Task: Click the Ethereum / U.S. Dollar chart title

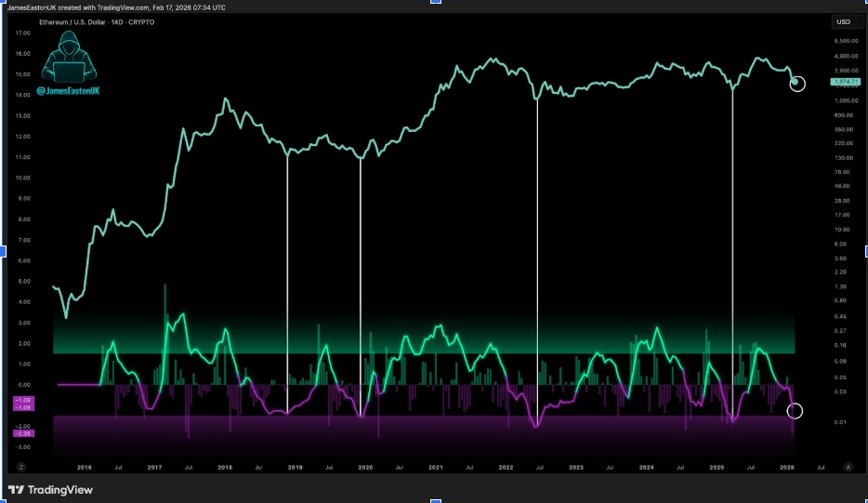Action: point(97,22)
